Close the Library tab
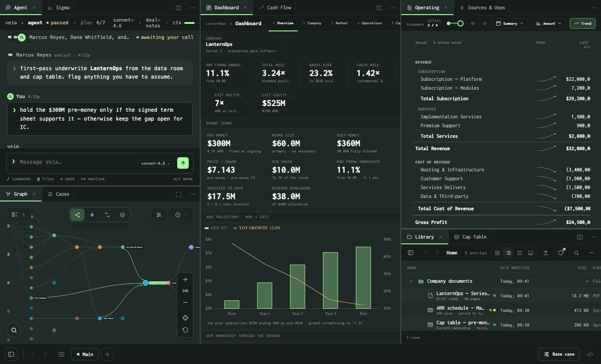 point(441,237)
